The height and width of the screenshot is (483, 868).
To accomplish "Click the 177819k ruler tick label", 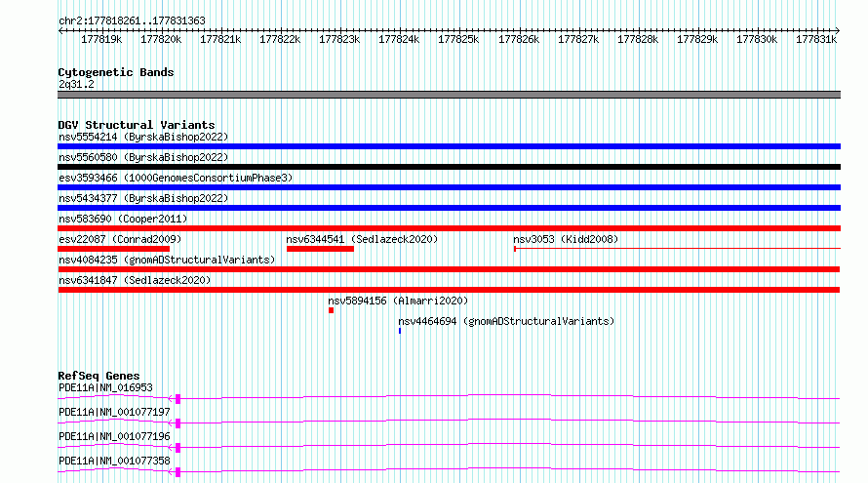I will click(101, 40).
